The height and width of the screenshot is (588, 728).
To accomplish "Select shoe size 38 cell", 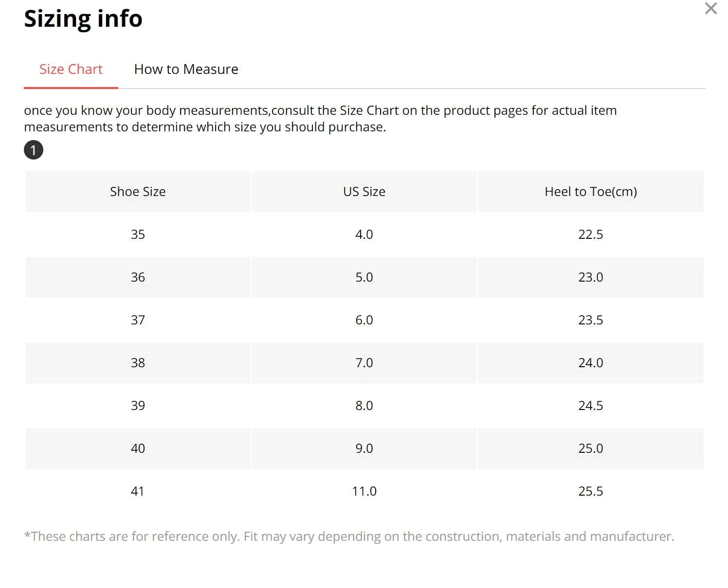I will (x=138, y=363).
